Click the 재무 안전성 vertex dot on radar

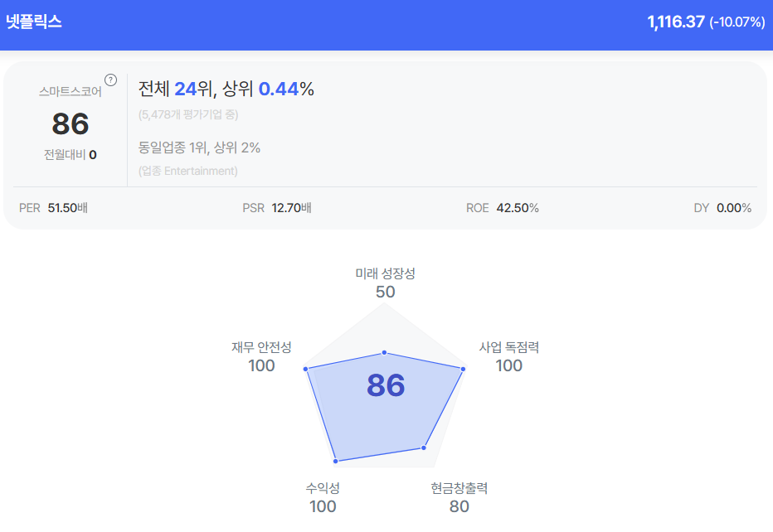[306, 369]
